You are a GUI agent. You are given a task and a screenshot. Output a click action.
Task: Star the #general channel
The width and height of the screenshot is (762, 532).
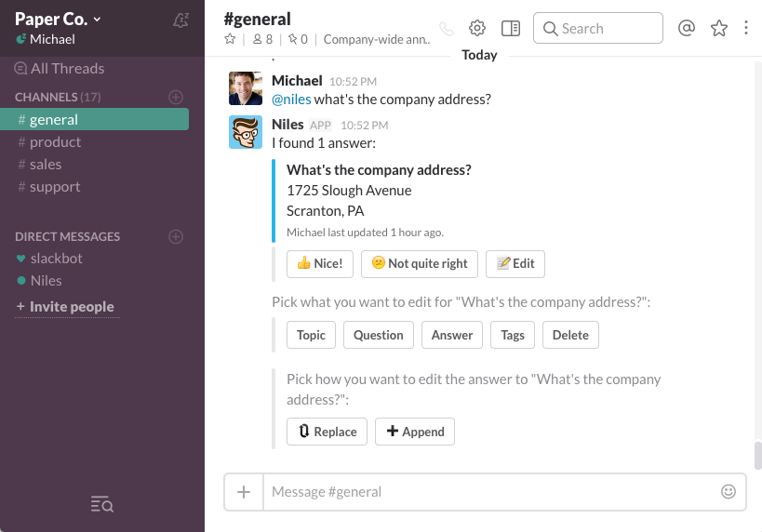pos(230,39)
